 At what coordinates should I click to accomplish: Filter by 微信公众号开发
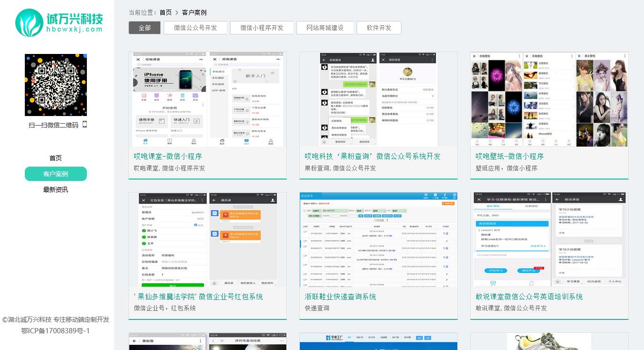(195, 28)
